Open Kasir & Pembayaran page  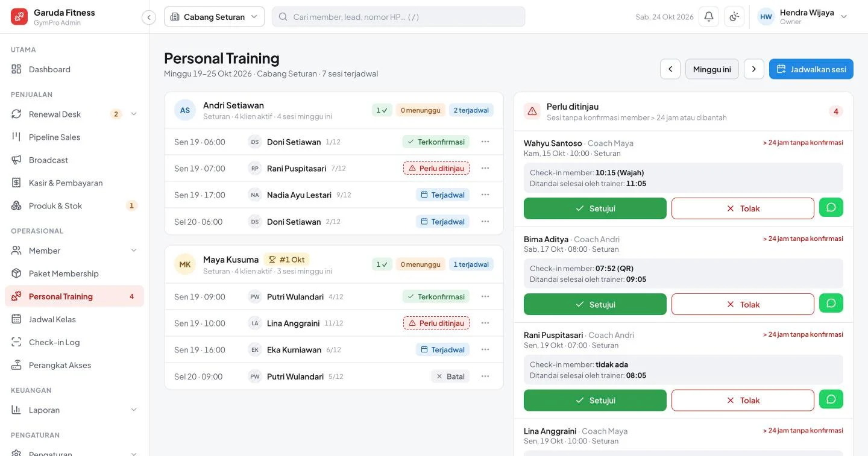(74, 183)
